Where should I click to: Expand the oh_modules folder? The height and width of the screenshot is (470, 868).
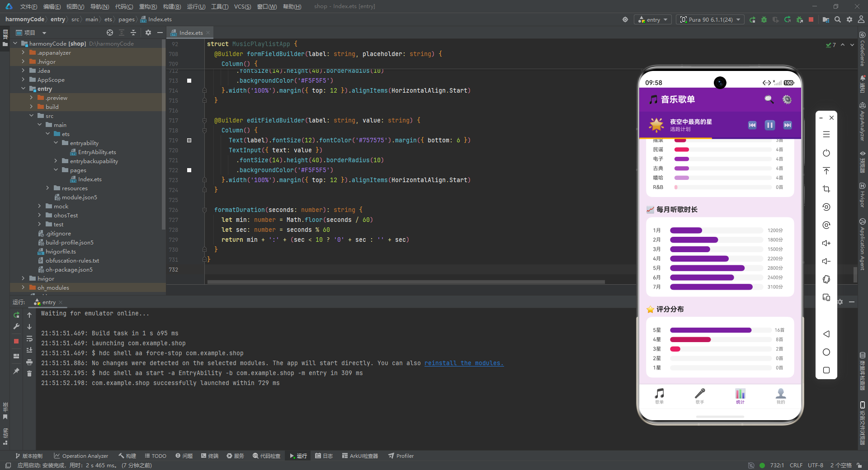tap(23, 288)
